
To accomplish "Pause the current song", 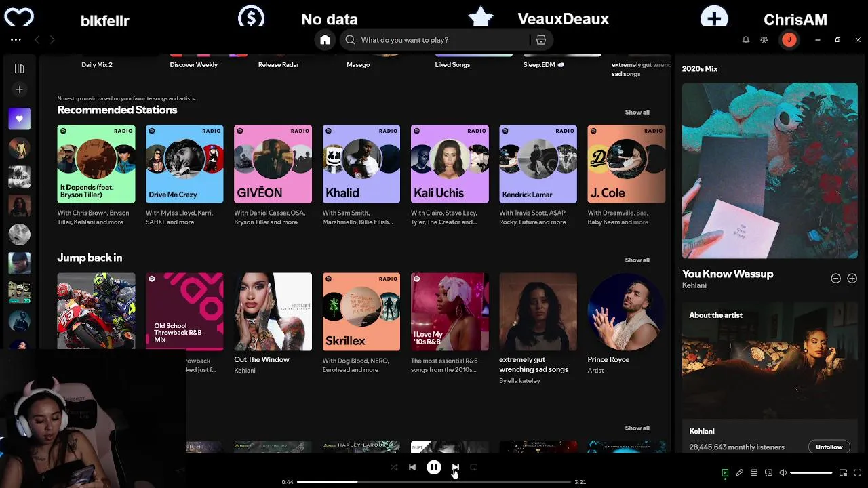I will pyautogui.click(x=434, y=467).
